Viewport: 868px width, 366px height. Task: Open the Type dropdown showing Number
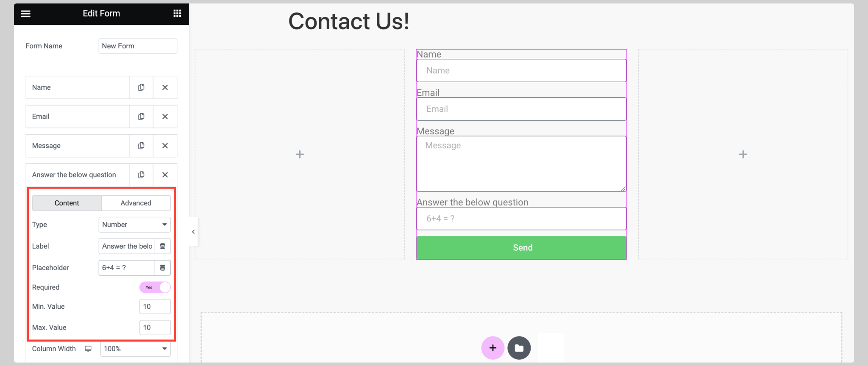pos(134,225)
